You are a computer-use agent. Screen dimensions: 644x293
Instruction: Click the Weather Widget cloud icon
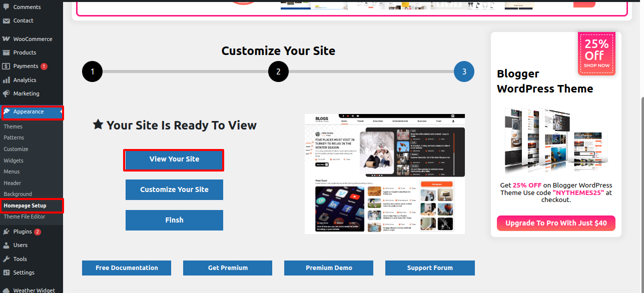pos(7,290)
